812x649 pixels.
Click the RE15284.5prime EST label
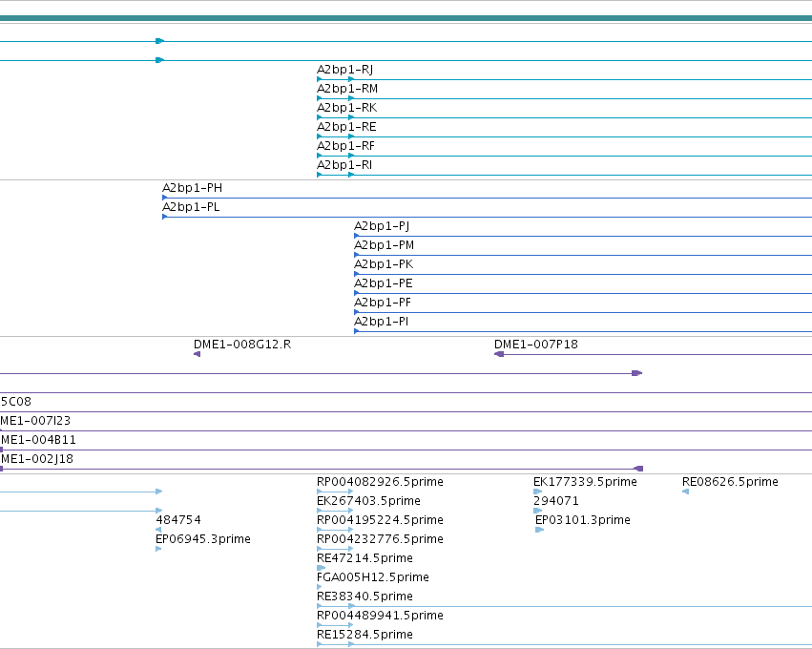tap(364, 635)
